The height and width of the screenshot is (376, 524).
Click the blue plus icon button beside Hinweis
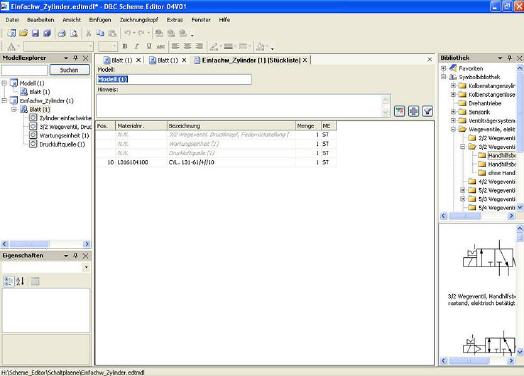click(413, 111)
